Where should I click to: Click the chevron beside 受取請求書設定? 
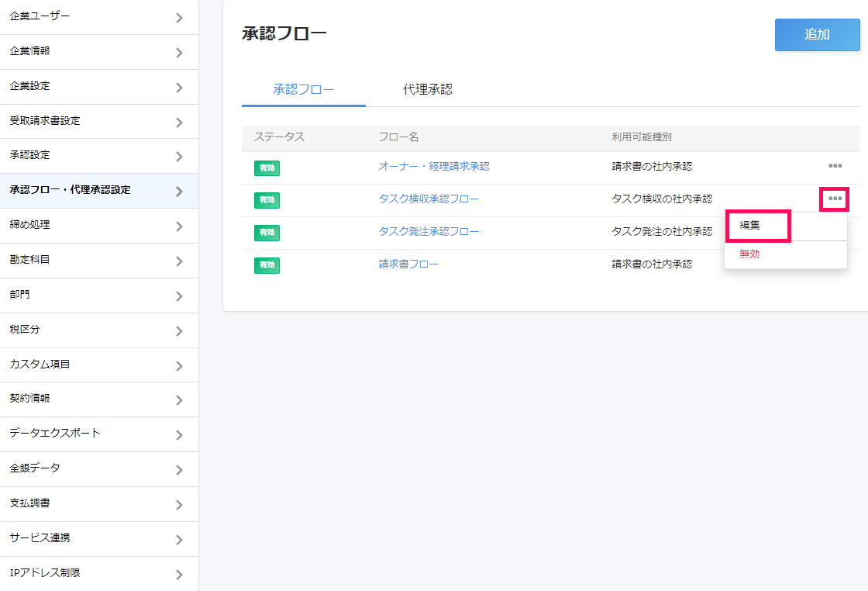coord(179,123)
